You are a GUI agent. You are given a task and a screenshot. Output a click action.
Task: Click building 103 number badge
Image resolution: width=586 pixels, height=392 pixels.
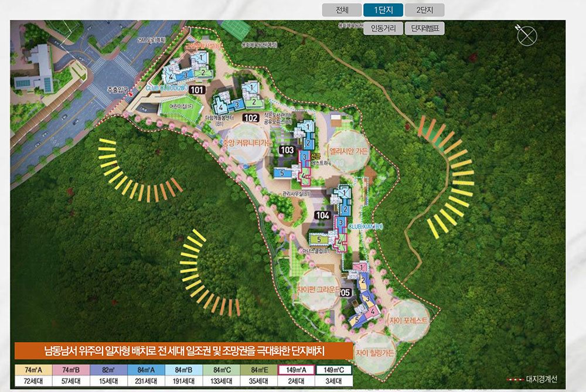pyautogui.click(x=287, y=151)
